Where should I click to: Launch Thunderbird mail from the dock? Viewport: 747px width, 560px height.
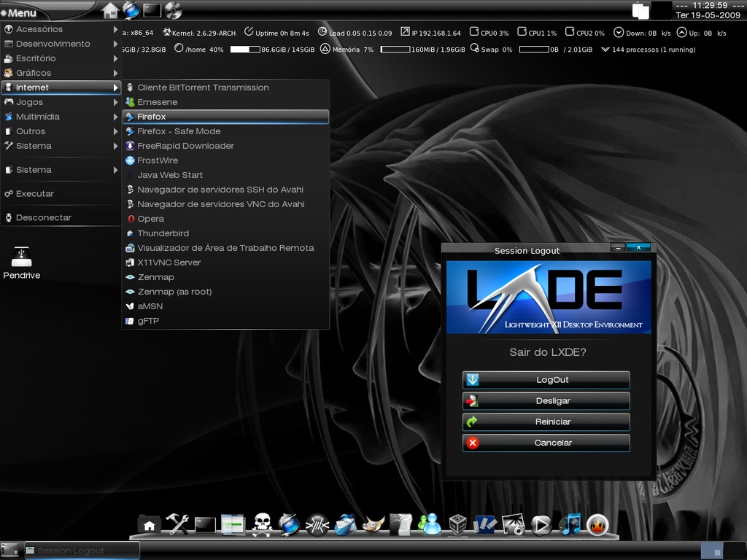[x=345, y=525]
